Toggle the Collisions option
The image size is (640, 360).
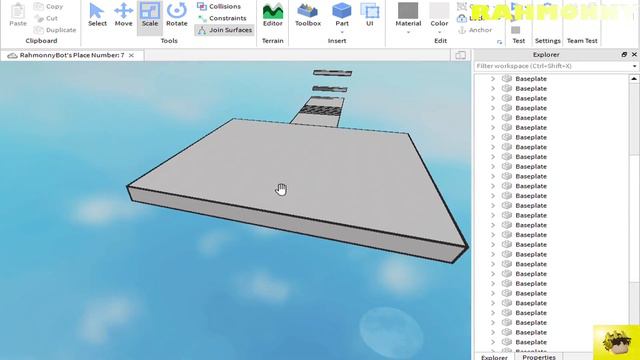tap(219, 7)
